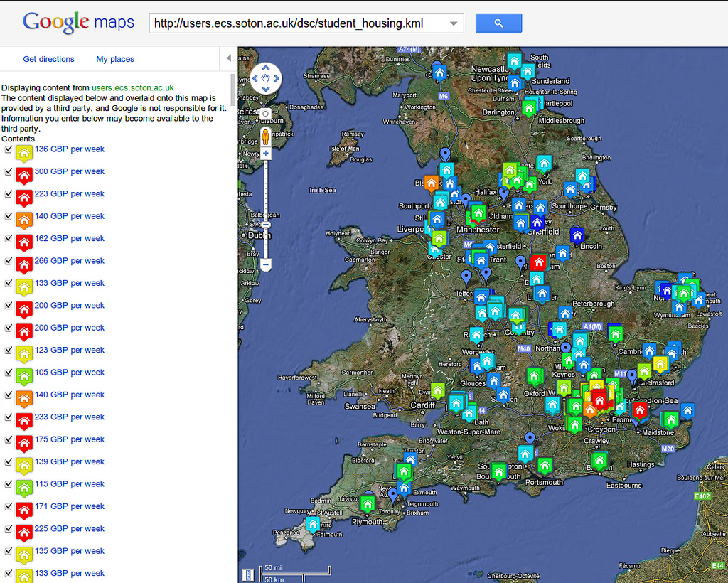Select the blue house marker at Carlisle
This screenshot has width=728, height=583.
point(439,74)
